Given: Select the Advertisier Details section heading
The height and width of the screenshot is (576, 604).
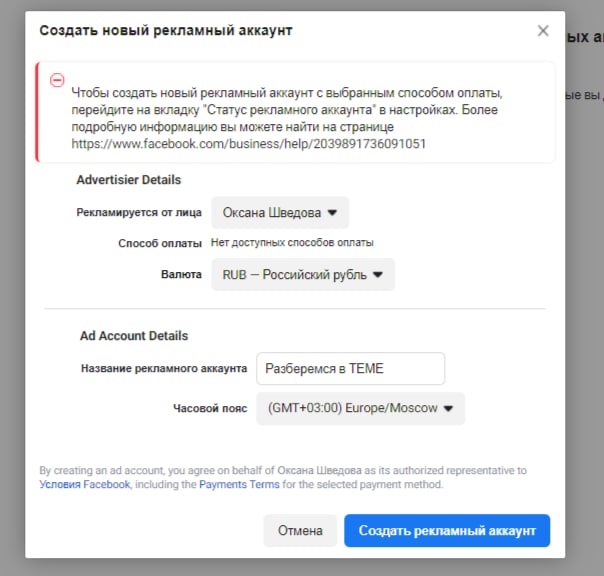Looking at the screenshot, I should pyautogui.click(x=128, y=180).
